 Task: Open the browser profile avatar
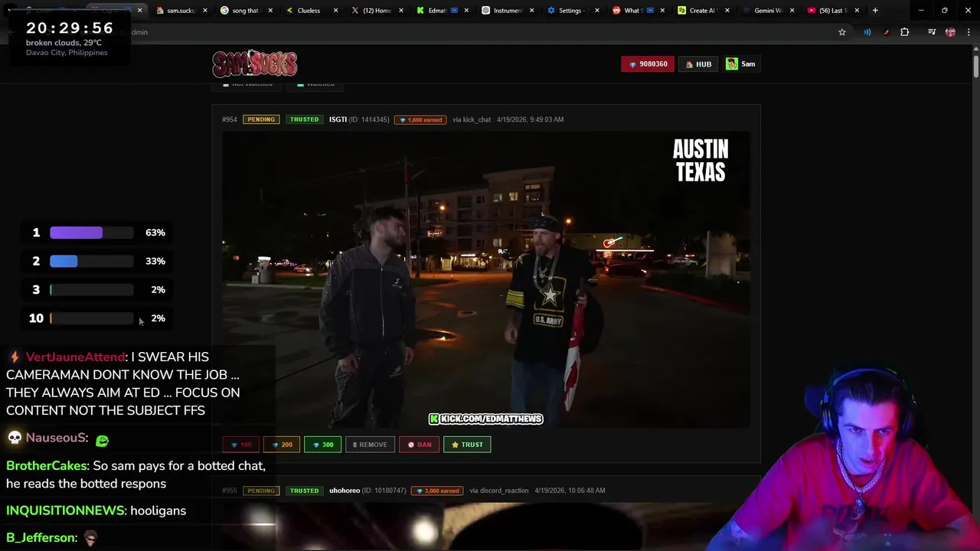tap(950, 32)
